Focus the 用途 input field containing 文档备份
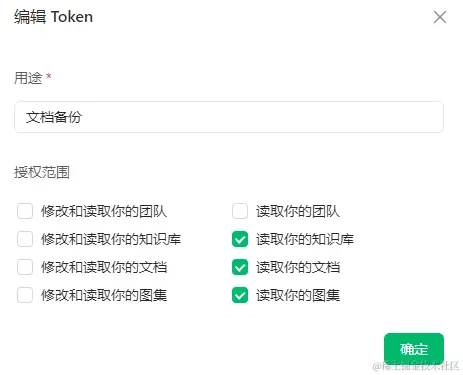The width and height of the screenshot is (463, 375). [229, 117]
